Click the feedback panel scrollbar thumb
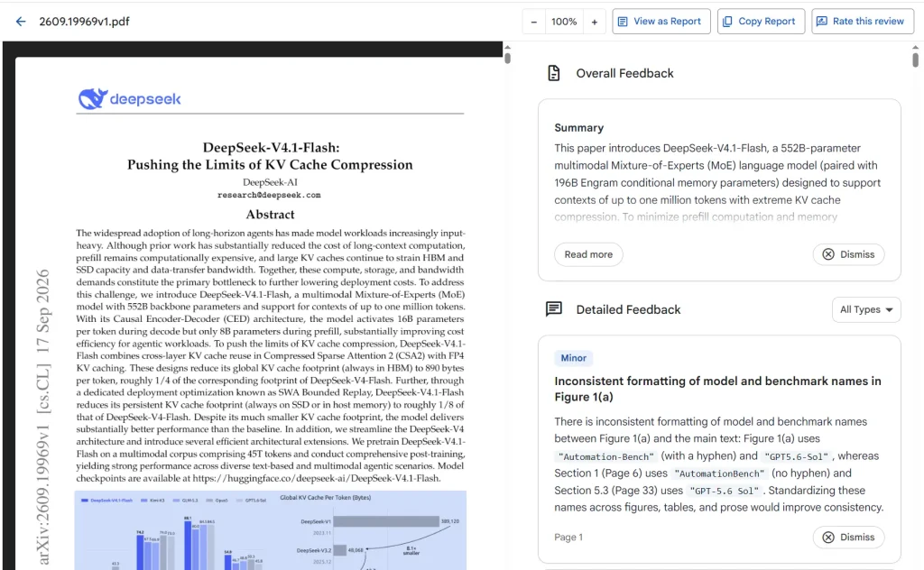This screenshot has width=924, height=570. pos(915,60)
